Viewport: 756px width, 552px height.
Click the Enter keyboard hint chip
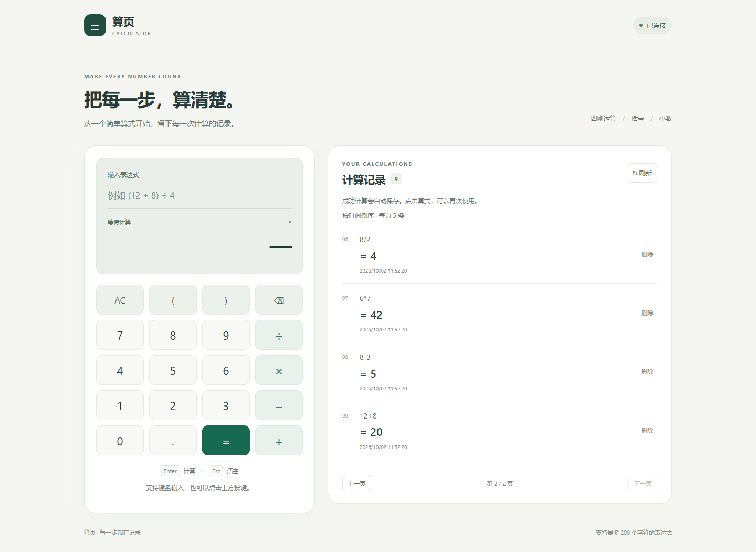[170, 471]
